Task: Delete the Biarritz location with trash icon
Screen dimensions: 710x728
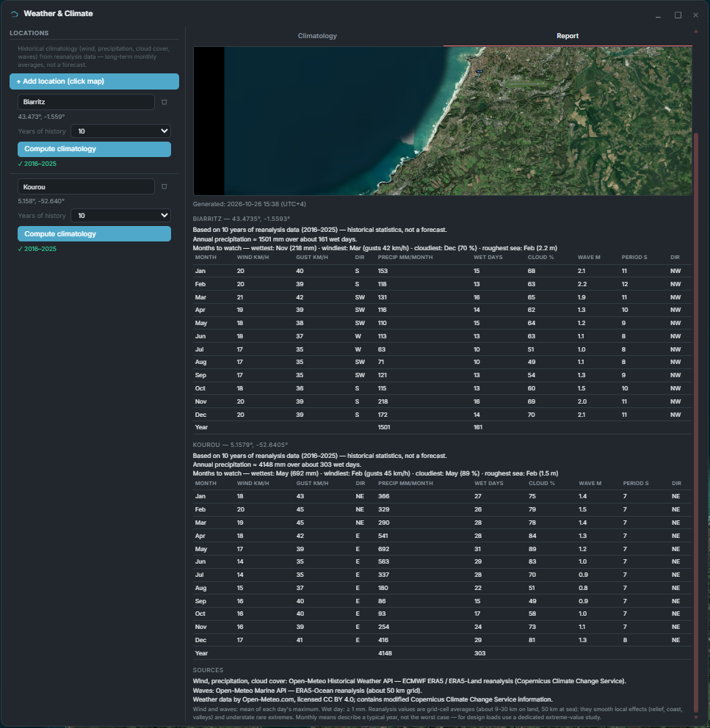Action: point(164,102)
